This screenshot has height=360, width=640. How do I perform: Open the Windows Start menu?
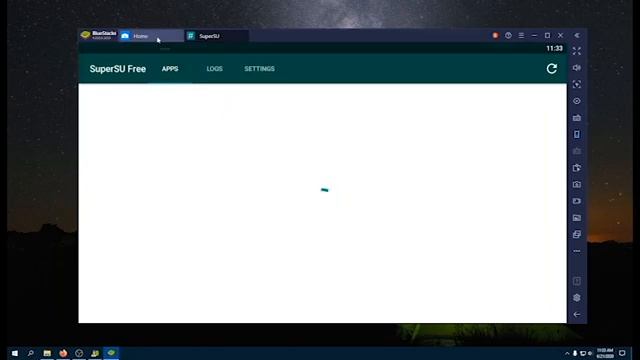(x=15, y=353)
